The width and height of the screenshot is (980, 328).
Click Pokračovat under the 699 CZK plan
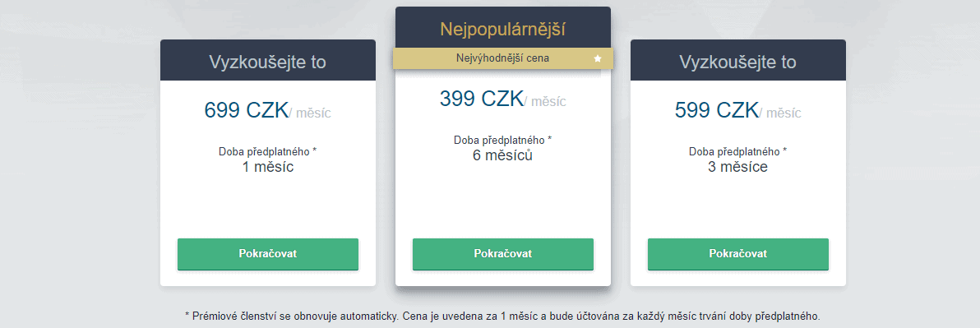(x=267, y=254)
